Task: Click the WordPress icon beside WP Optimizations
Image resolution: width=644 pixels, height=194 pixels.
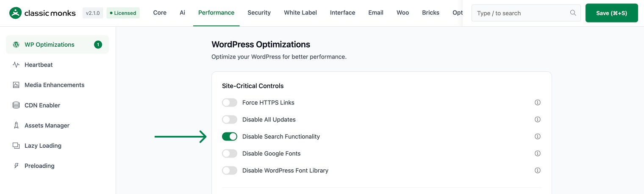Action: pos(16,45)
